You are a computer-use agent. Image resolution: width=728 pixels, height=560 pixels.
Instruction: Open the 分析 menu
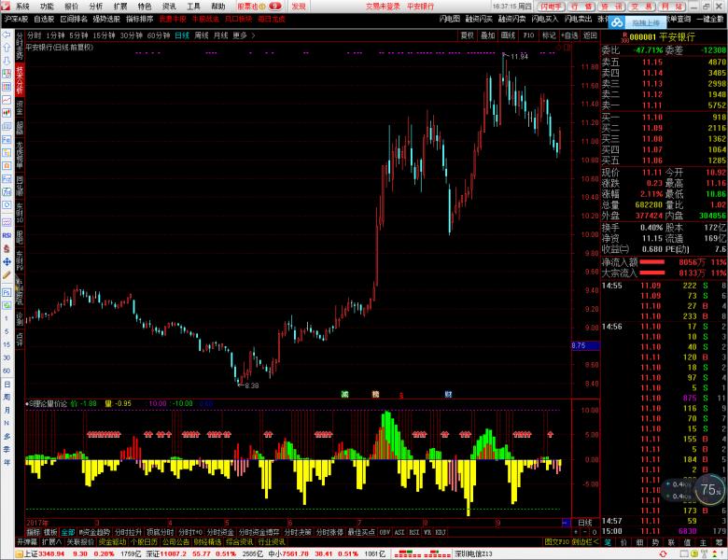pos(95,6)
